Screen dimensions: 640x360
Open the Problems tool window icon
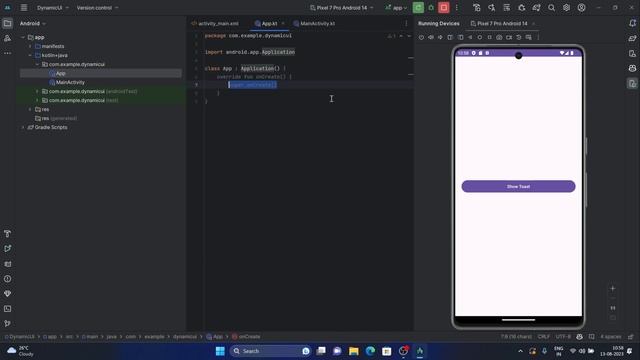tap(7, 279)
